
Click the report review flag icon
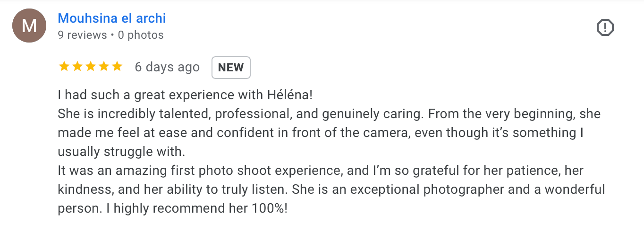605,27
